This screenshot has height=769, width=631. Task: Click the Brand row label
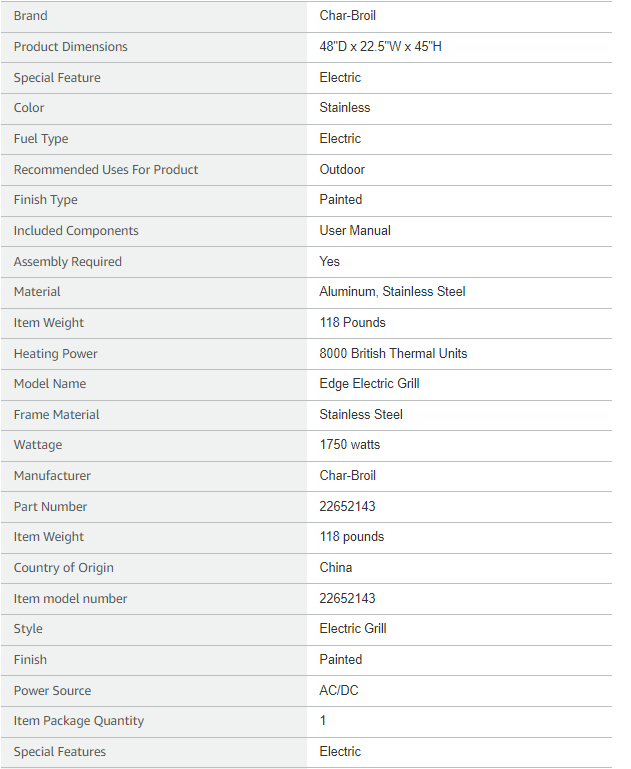point(30,16)
